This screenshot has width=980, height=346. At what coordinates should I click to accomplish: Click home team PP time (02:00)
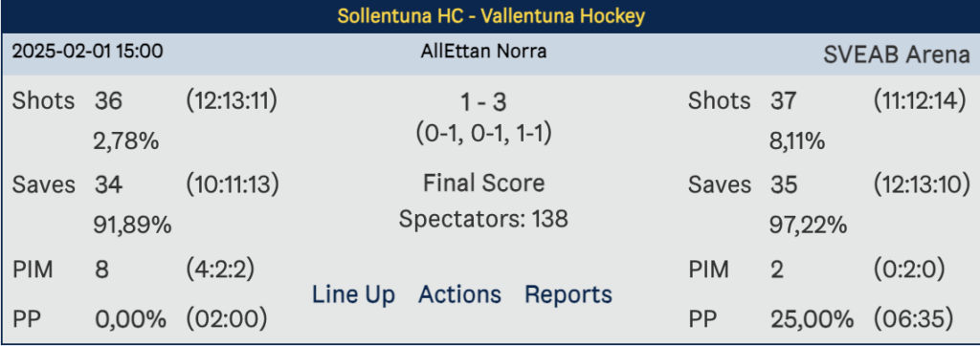227,320
